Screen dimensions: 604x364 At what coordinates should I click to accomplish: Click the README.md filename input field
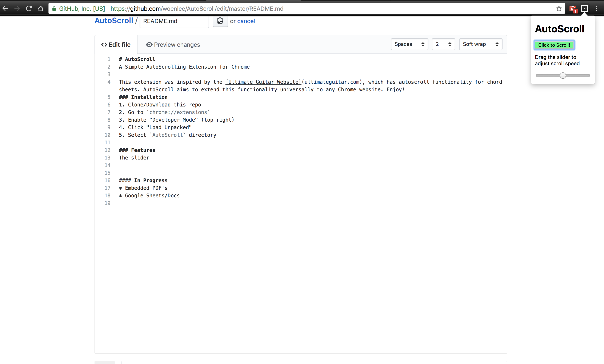click(174, 21)
